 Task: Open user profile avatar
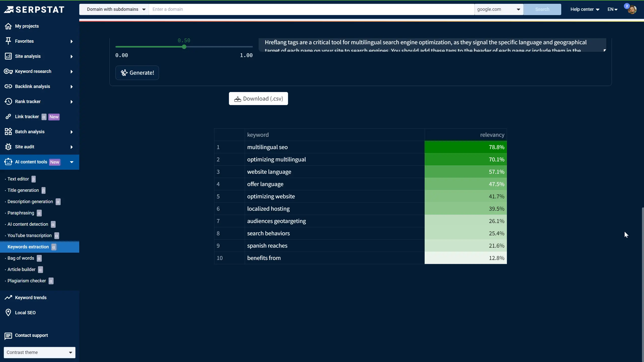(x=632, y=10)
